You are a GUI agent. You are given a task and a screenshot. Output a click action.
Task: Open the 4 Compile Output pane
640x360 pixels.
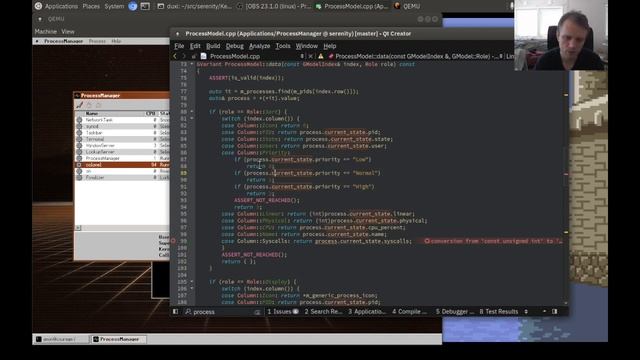click(410, 312)
